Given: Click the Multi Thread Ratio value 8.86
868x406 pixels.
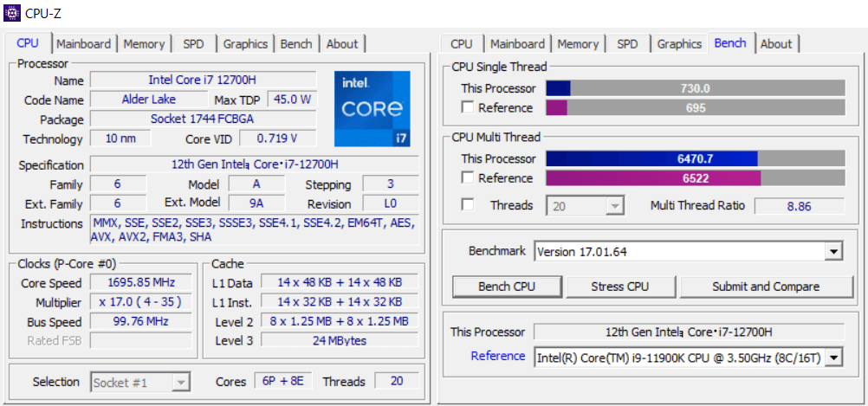Looking at the screenshot, I should tap(800, 206).
